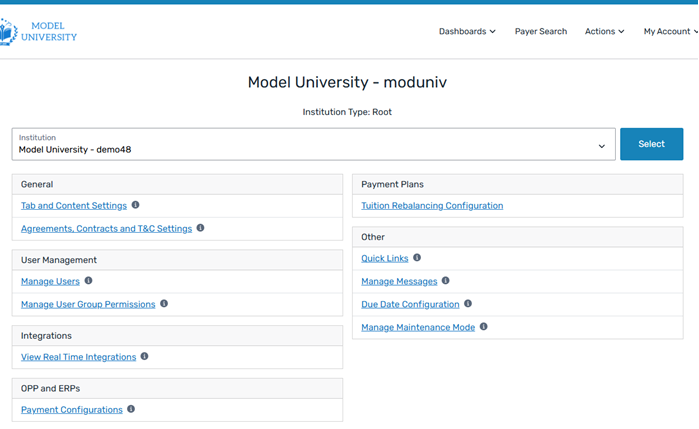Open Tuition Rebalancing Configuration link
The image size is (699, 429).
click(x=432, y=206)
